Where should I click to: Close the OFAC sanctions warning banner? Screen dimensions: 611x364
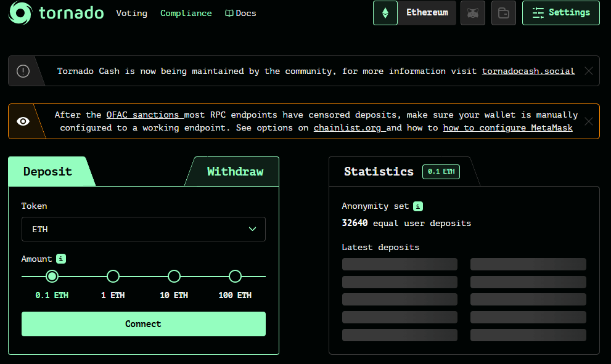(589, 121)
